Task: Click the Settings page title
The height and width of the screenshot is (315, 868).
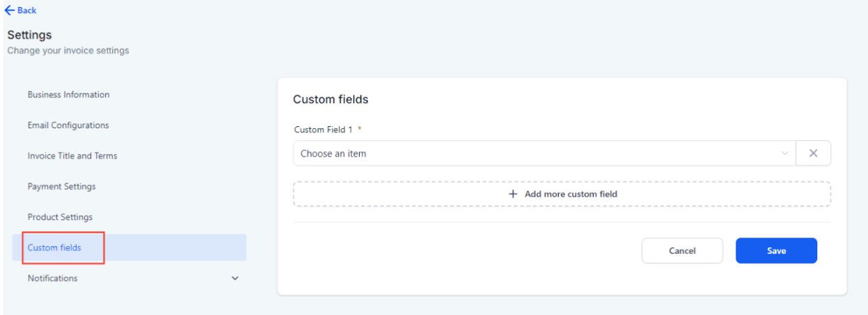Action: click(x=29, y=35)
